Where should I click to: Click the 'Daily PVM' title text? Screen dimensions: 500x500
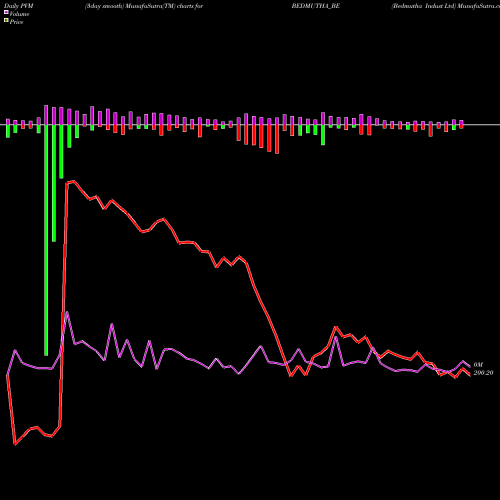[19, 6]
